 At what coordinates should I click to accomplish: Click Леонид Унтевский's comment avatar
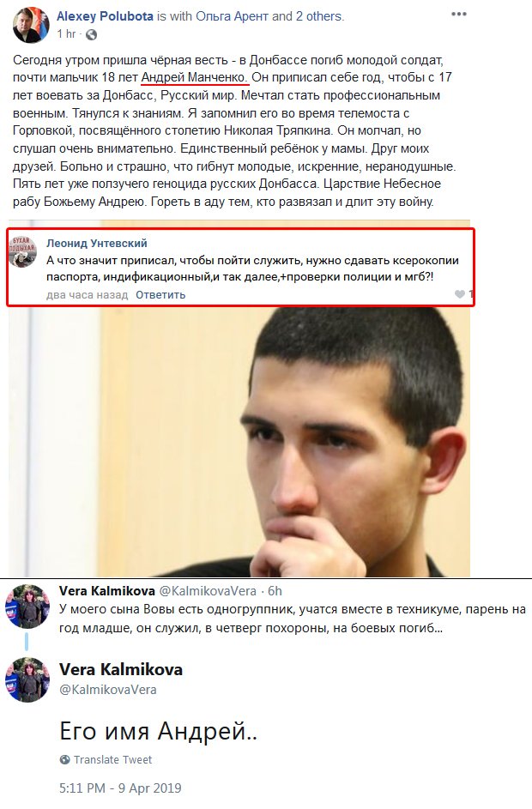coord(23,251)
